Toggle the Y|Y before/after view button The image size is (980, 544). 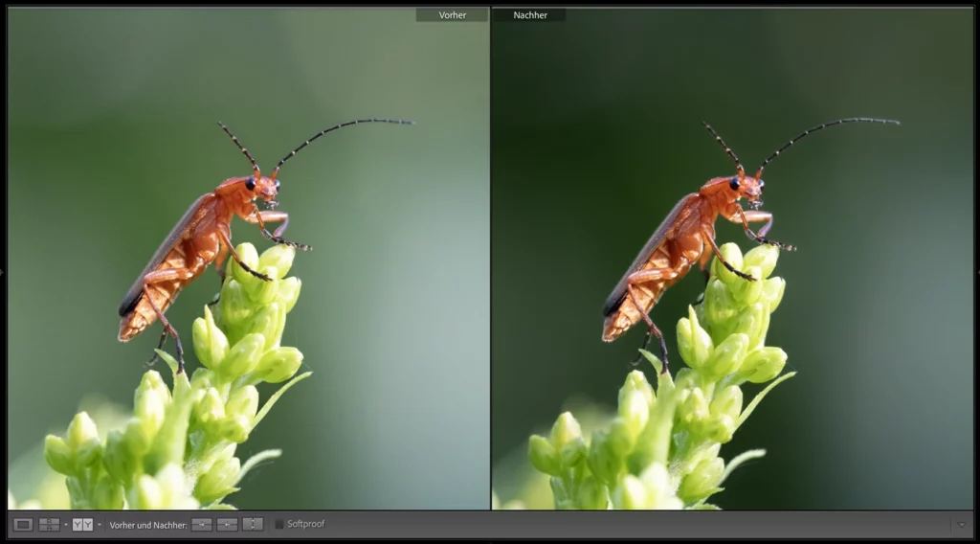click(83, 524)
